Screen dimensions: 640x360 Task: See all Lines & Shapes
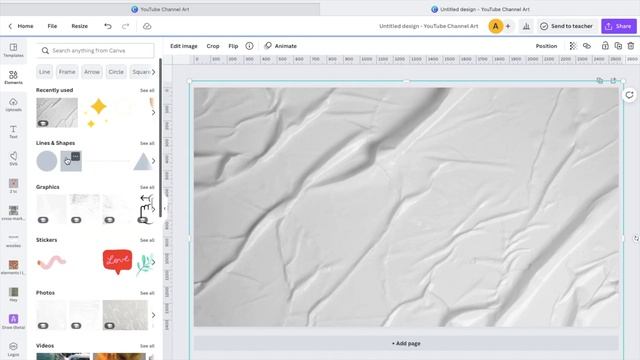(147, 143)
